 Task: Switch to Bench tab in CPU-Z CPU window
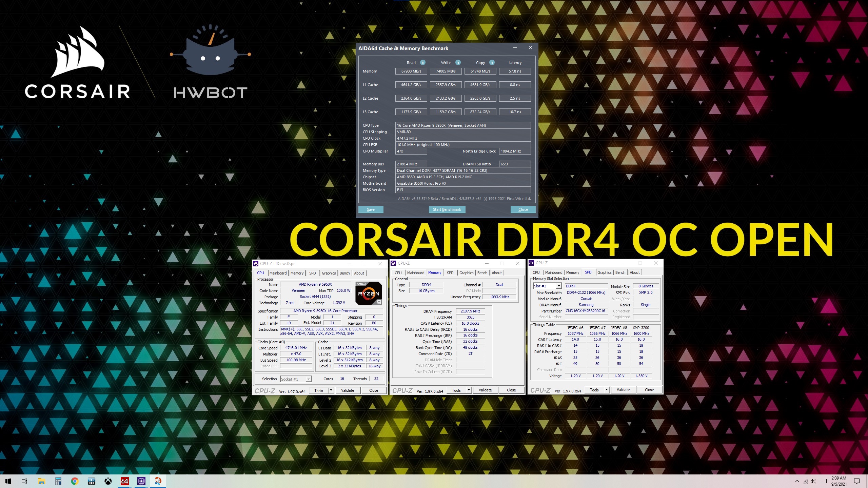point(344,273)
